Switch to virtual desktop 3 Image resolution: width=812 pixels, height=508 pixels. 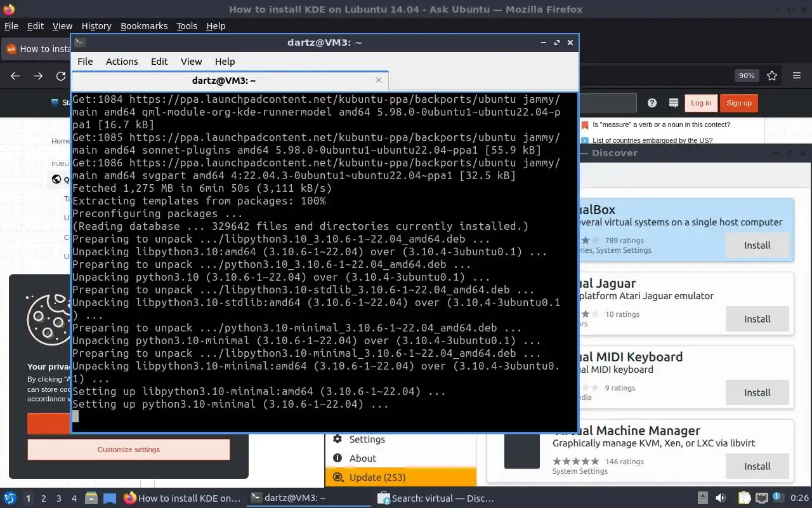pos(59,498)
